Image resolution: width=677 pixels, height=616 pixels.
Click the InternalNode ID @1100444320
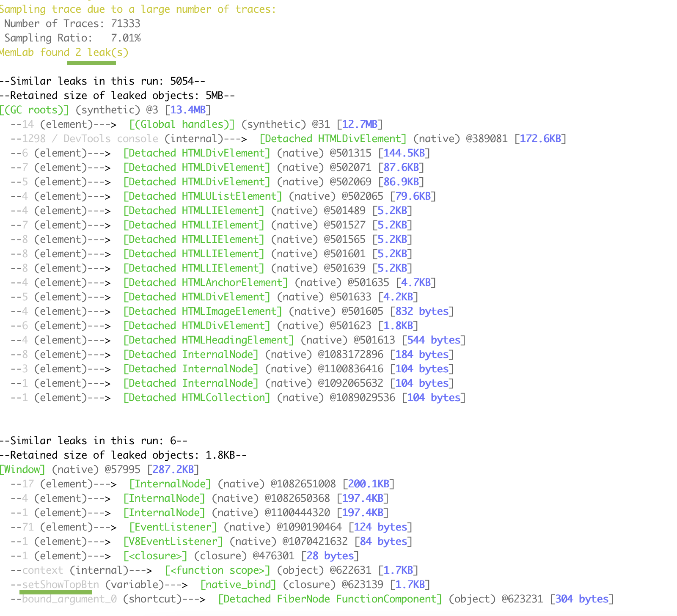coord(297,513)
